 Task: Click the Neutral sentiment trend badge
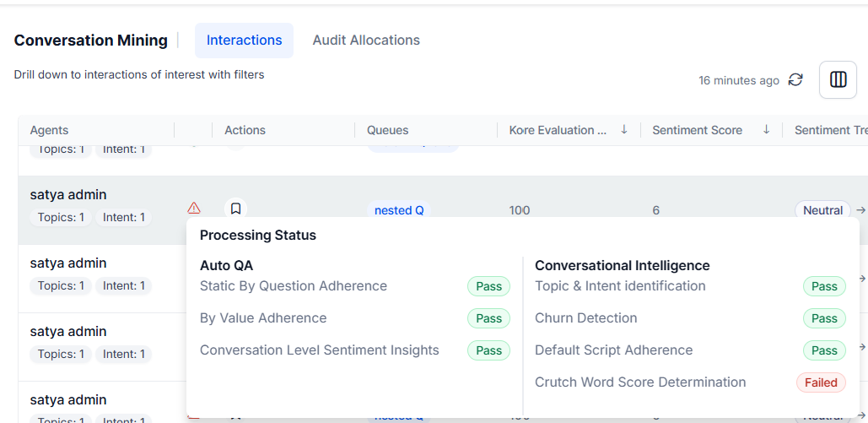[x=822, y=210]
